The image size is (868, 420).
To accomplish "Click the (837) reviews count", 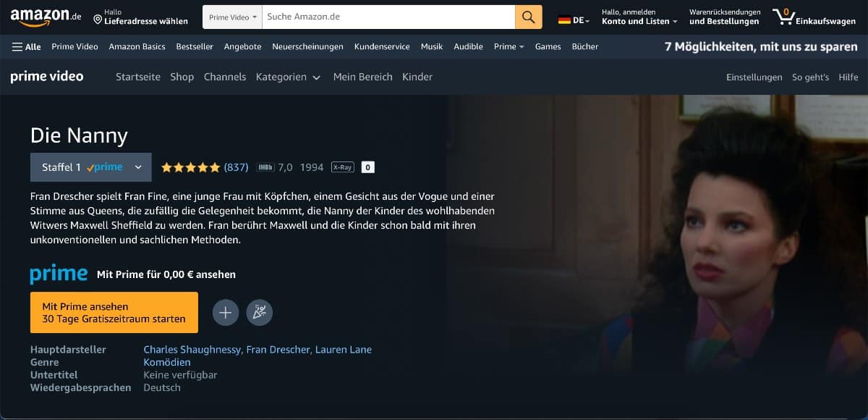I will pos(237,167).
